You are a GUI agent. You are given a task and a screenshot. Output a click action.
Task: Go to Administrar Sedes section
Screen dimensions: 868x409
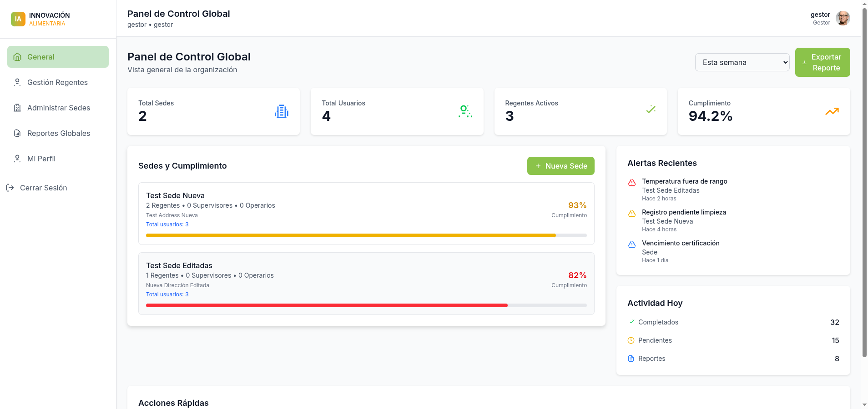(x=58, y=108)
